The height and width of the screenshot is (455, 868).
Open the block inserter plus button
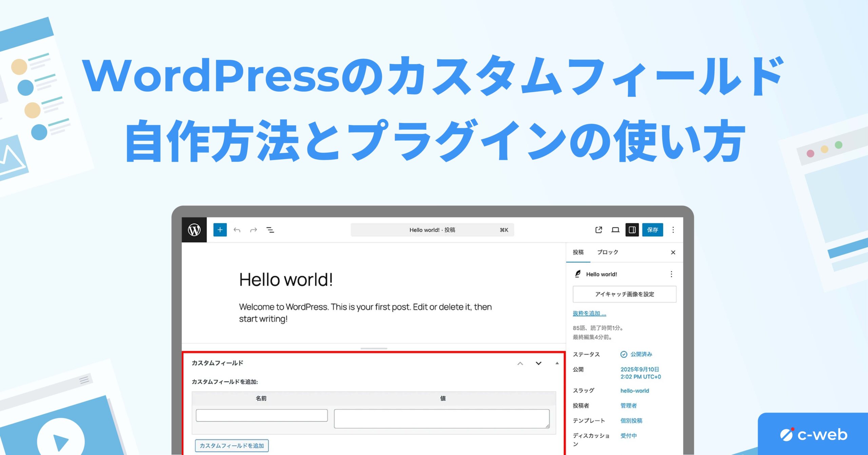[x=220, y=230]
